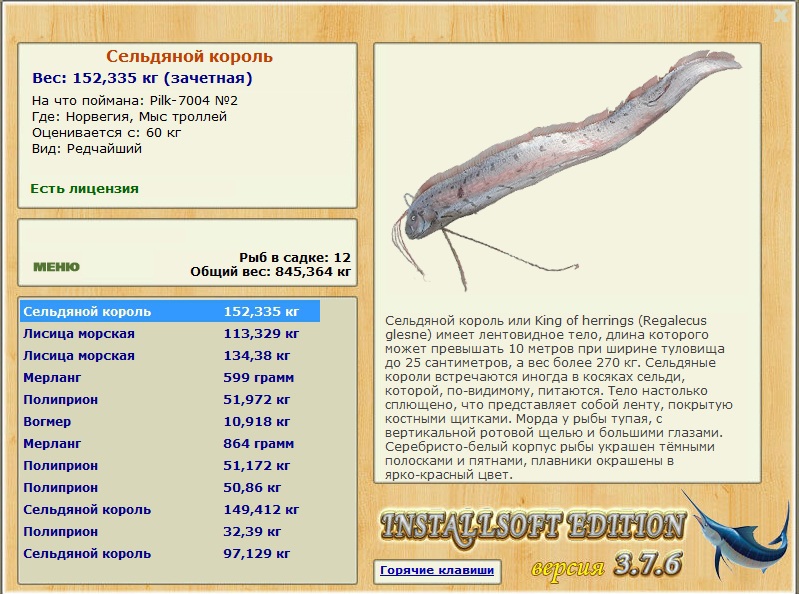Select Лисица морская 134,38 кг row
Image resolution: width=799 pixels, height=594 pixels.
click(x=170, y=356)
